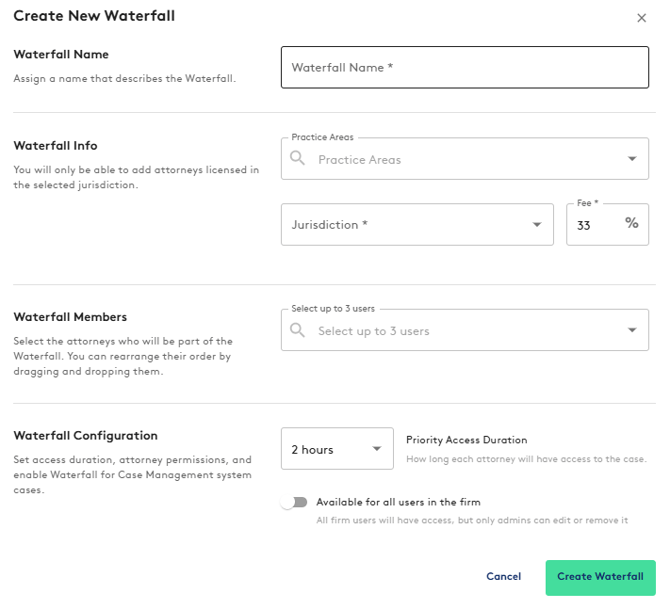Viewport: 670px width, 609px height.
Task: Click the percent symbol in Fee field
Action: click(632, 224)
